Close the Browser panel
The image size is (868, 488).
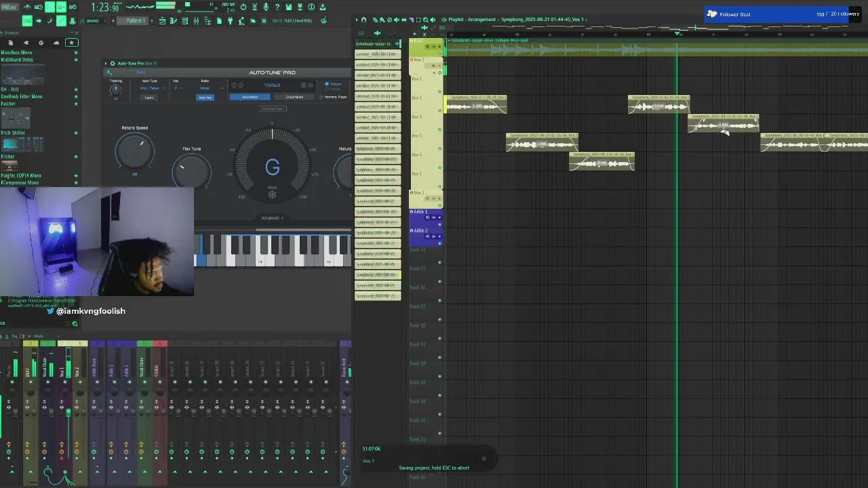(x=77, y=33)
